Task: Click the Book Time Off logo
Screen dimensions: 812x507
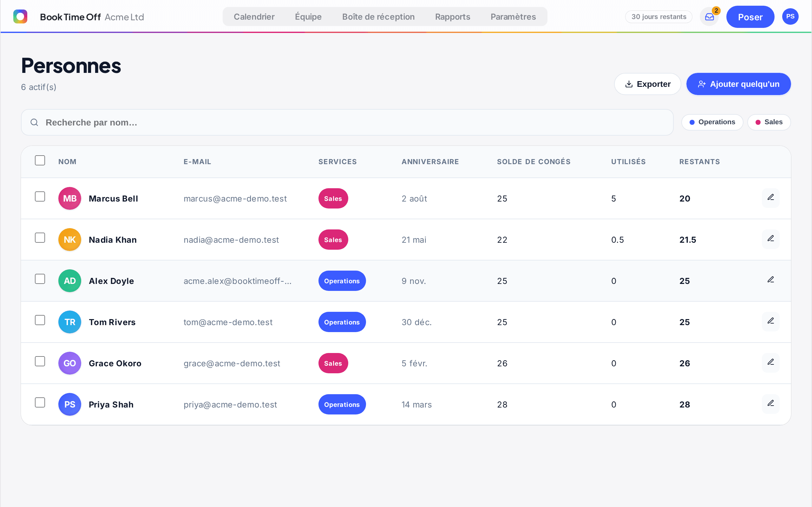Action: 20,16
